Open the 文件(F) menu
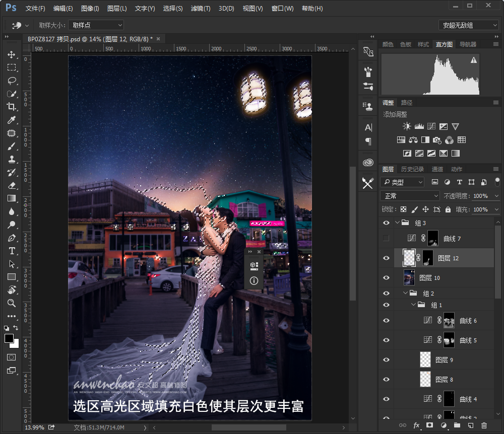This screenshot has height=434, width=504. [35, 9]
